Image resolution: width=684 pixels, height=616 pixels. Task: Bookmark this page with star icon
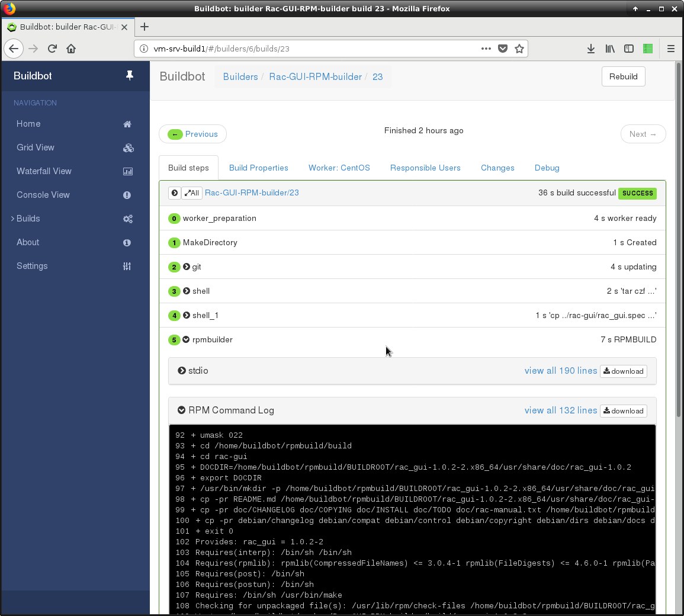tap(519, 49)
